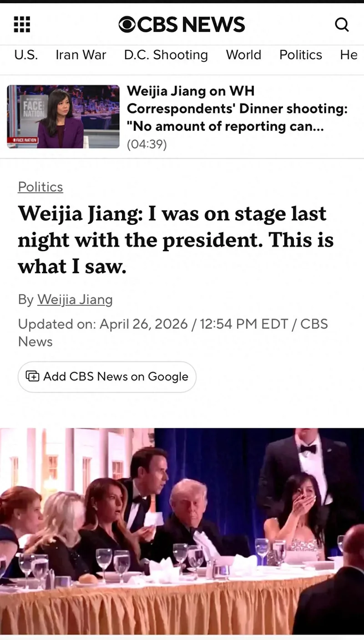364x640 pixels.
Task: Open the WH Correspondents' Dinner shooting video headline
Action: pyautogui.click(x=237, y=109)
